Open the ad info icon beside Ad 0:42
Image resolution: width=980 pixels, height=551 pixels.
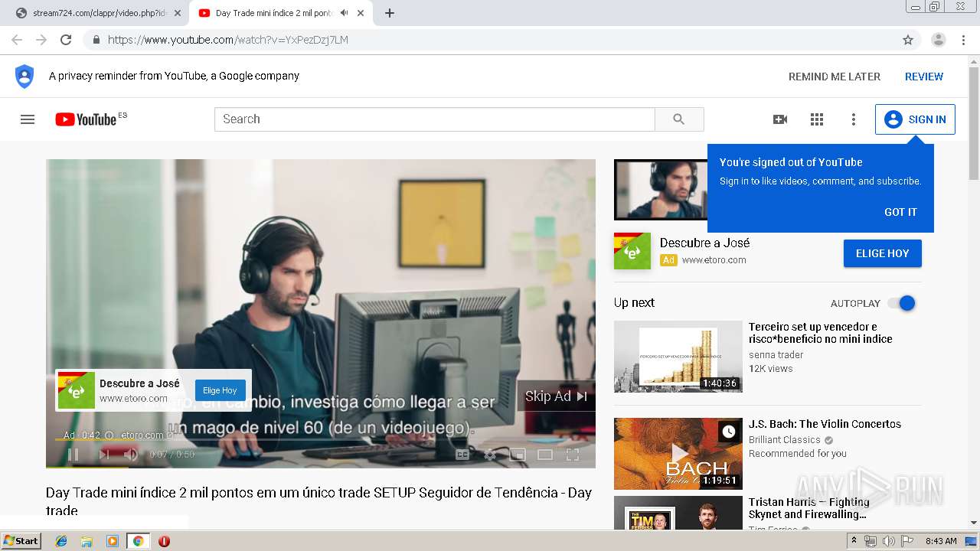[109, 435]
